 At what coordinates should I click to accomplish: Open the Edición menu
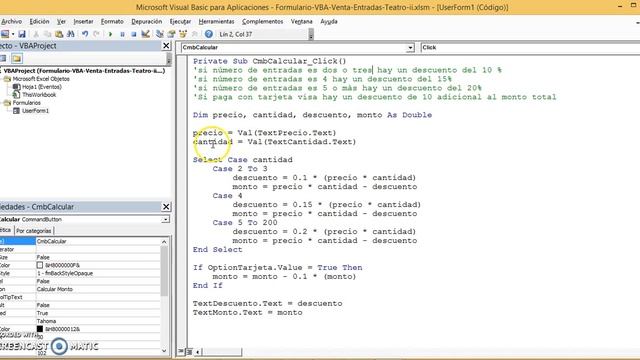(x=39, y=21)
